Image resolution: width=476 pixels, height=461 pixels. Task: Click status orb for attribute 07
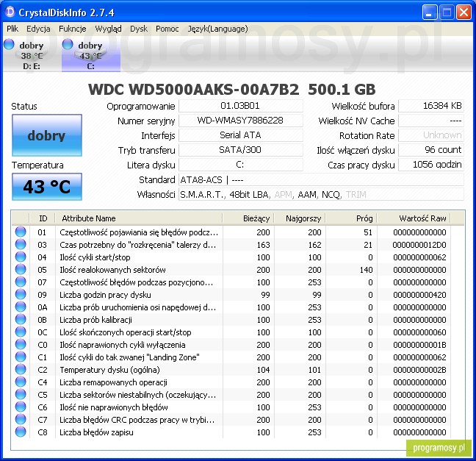click(x=21, y=282)
